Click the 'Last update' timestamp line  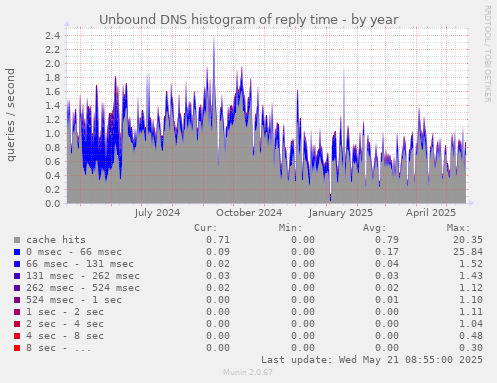(372, 360)
